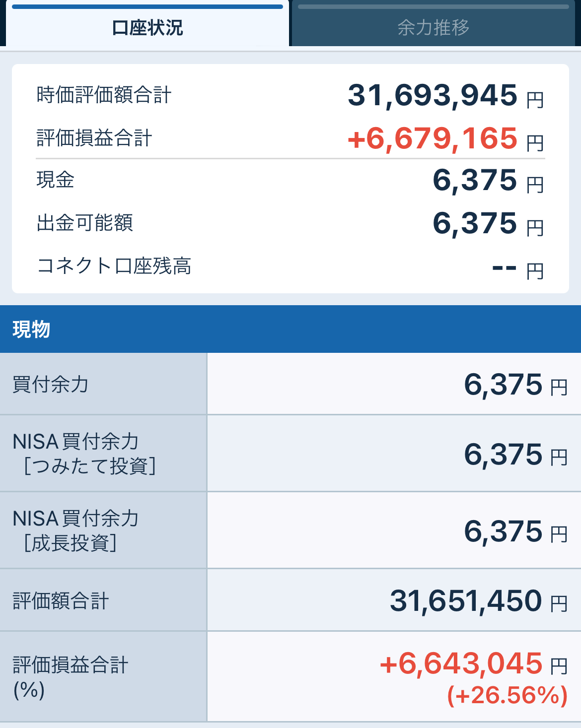
Task: Tap the コネクト口座残高 label
Action: click(114, 266)
